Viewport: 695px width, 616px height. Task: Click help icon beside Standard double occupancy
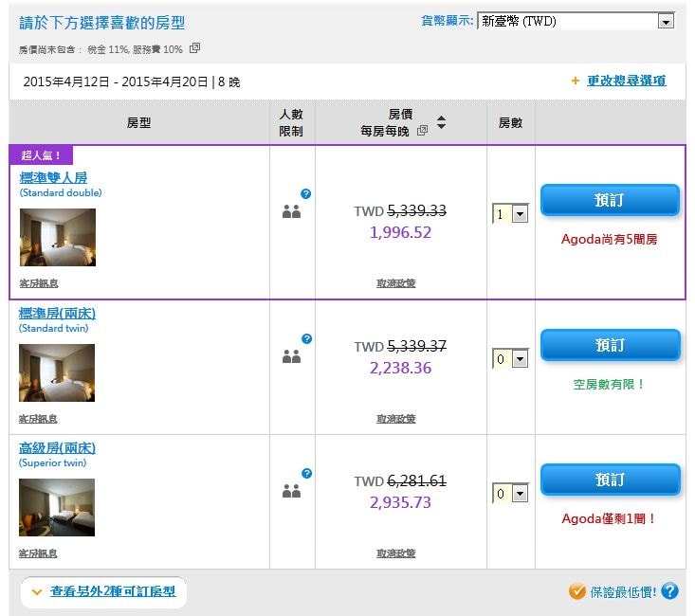click(305, 194)
